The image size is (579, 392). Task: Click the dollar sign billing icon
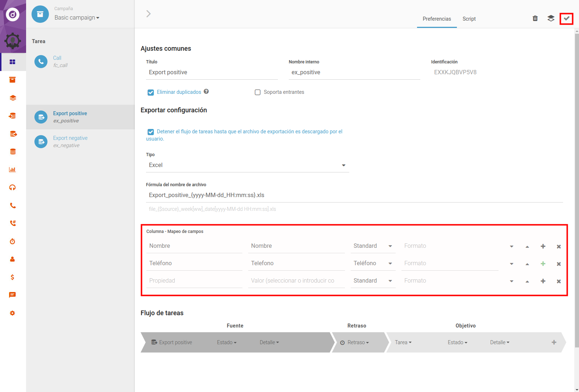pyautogui.click(x=13, y=277)
